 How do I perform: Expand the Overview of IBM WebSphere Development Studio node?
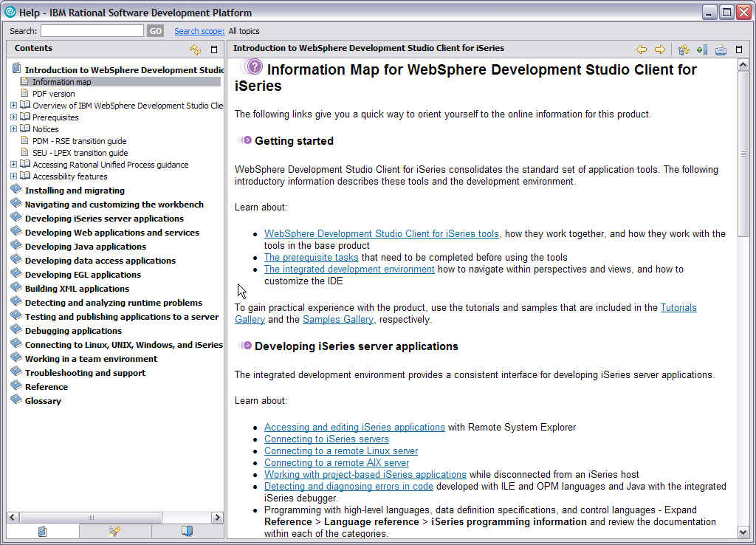coord(13,105)
